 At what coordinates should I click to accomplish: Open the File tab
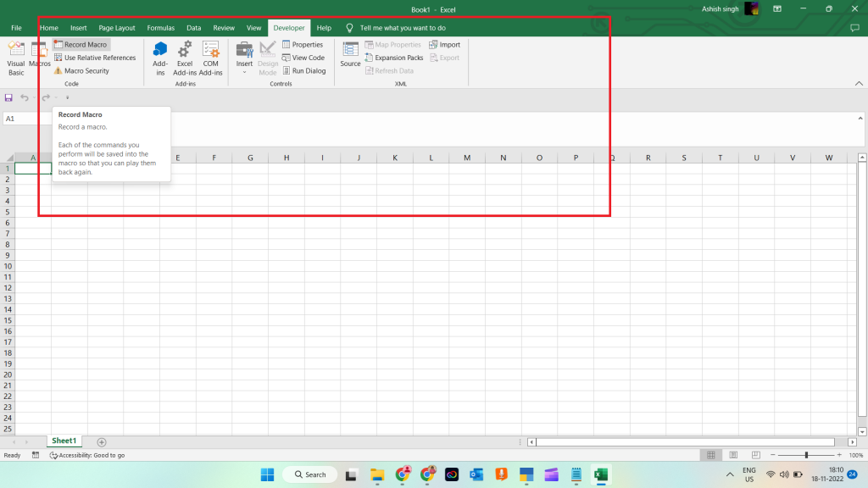click(16, 28)
